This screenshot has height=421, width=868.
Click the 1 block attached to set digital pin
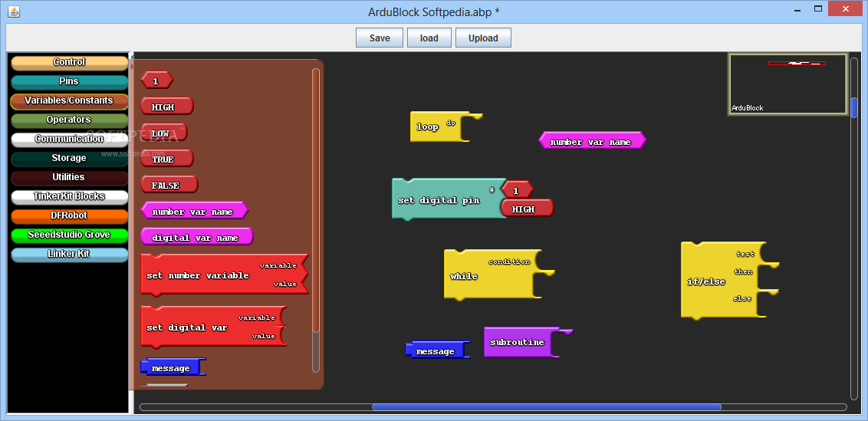pyautogui.click(x=517, y=190)
